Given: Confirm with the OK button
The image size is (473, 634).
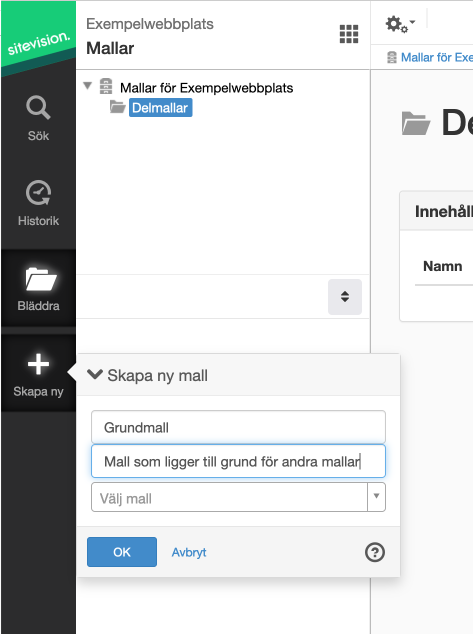Looking at the screenshot, I should coord(122,552).
